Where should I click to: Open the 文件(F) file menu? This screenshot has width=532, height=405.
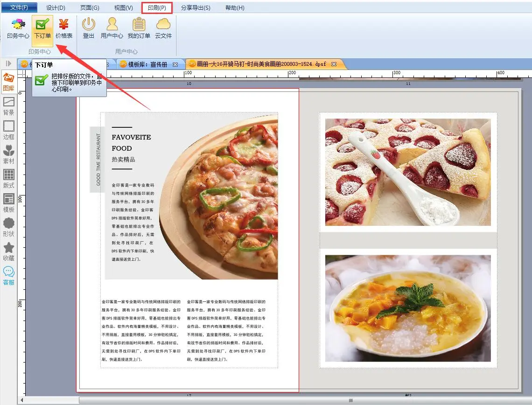tap(19, 7)
